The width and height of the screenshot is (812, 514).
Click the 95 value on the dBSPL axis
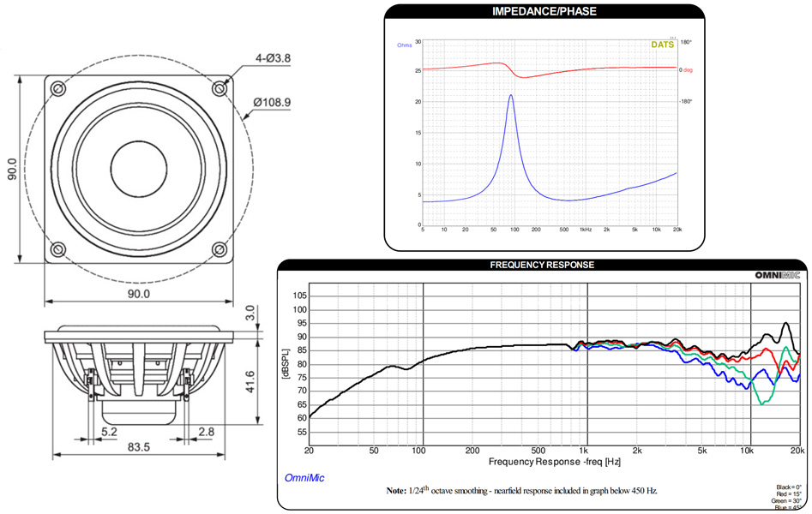coord(300,324)
